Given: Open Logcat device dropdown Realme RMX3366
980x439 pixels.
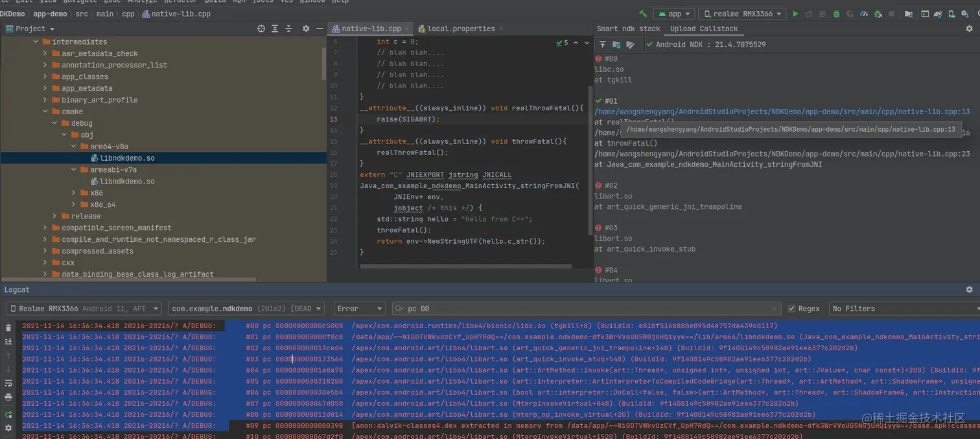Looking at the screenshot, I should pos(84,309).
